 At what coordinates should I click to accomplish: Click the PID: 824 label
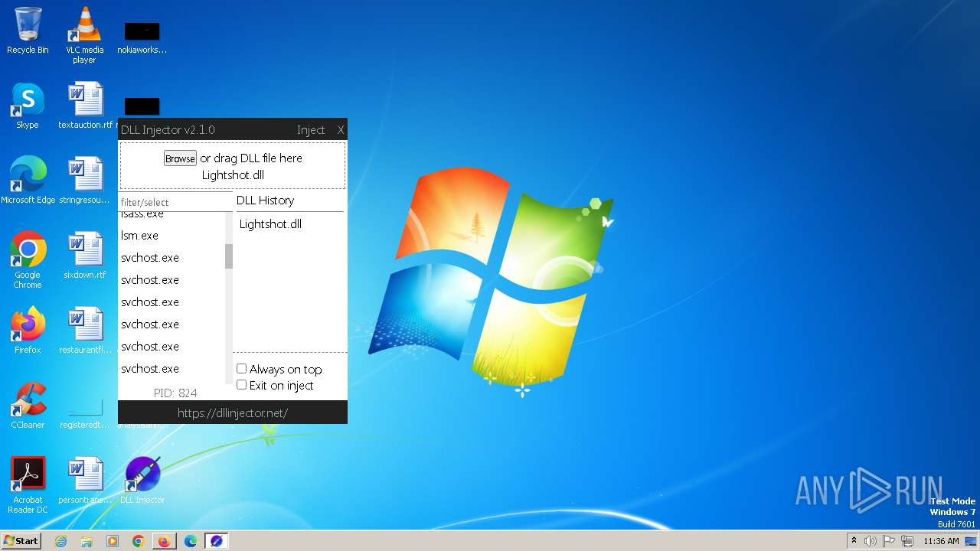pyautogui.click(x=175, y=393)
